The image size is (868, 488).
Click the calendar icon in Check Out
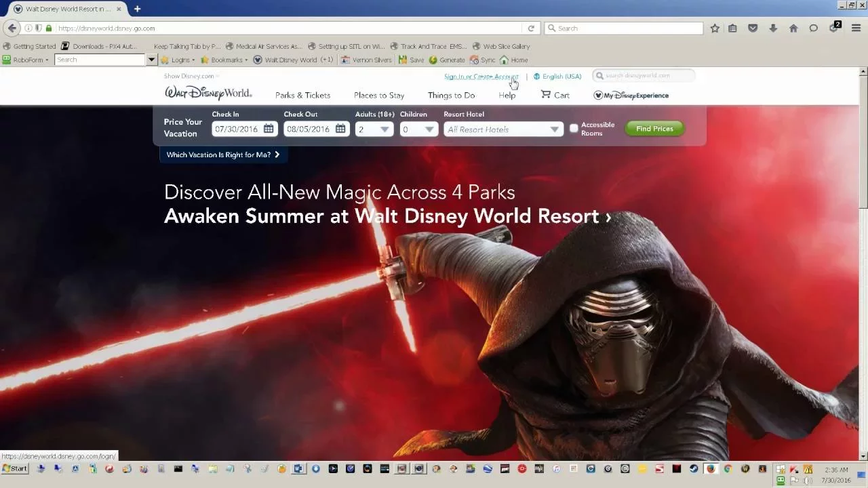click(340, 129)
